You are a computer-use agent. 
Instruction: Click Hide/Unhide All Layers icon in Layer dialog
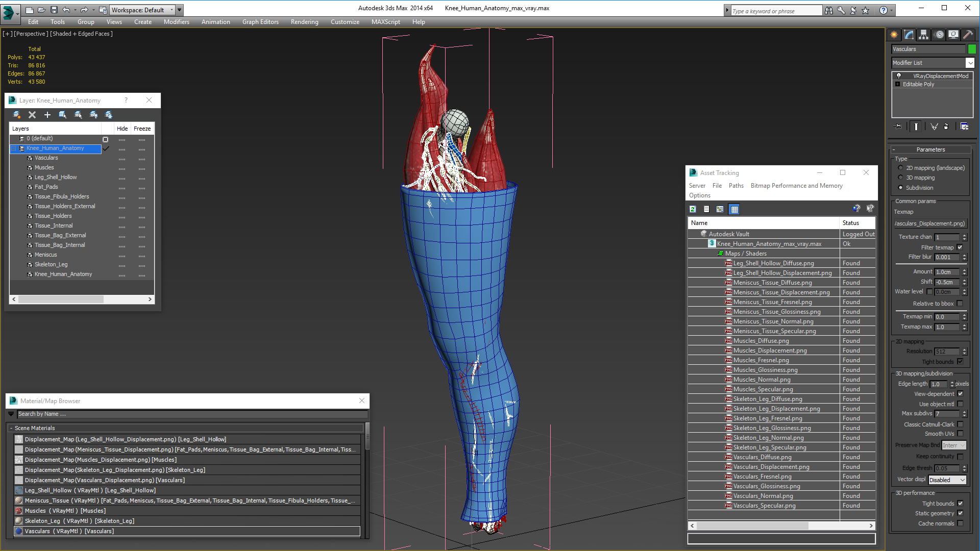[93, 115]
